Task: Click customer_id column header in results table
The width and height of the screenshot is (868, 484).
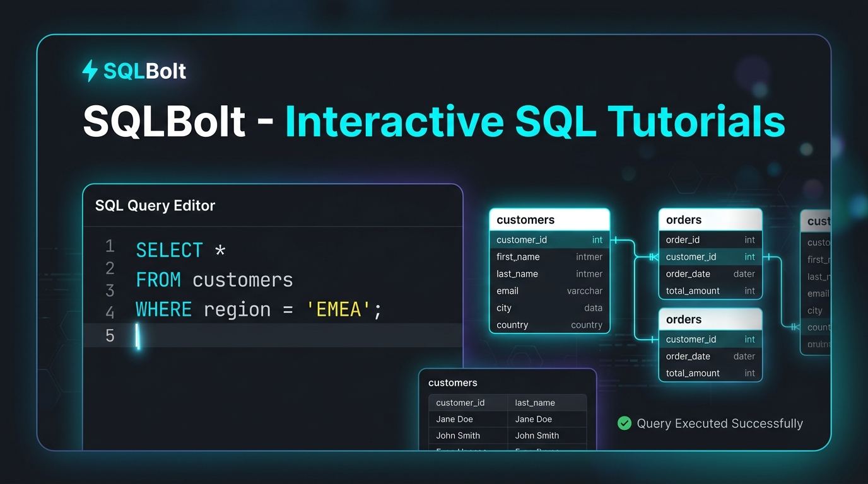Action: tap(468, 403)
